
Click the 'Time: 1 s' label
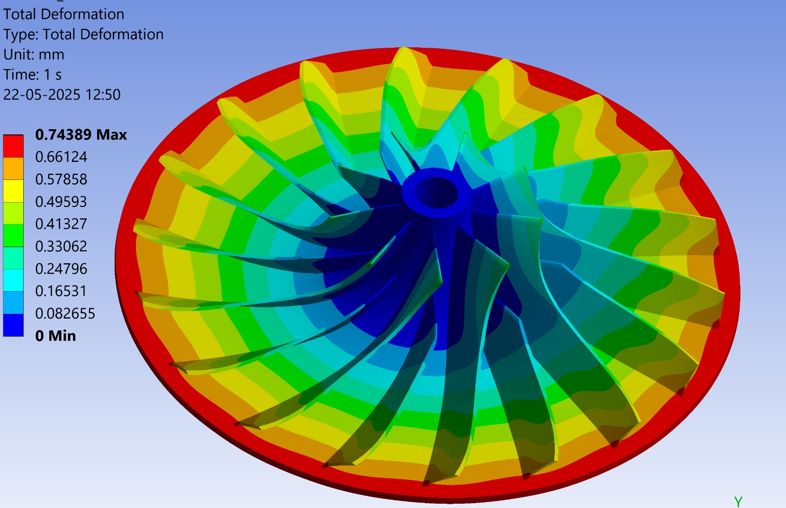click(33, 74)
